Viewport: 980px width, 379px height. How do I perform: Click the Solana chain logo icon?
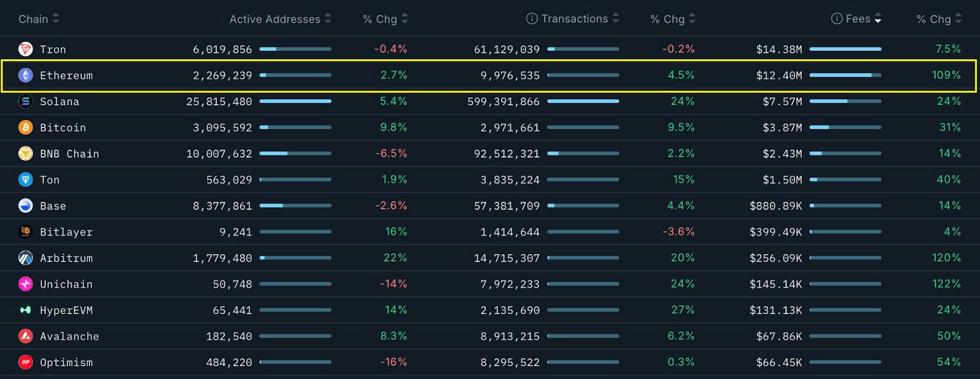pos(25,102)
